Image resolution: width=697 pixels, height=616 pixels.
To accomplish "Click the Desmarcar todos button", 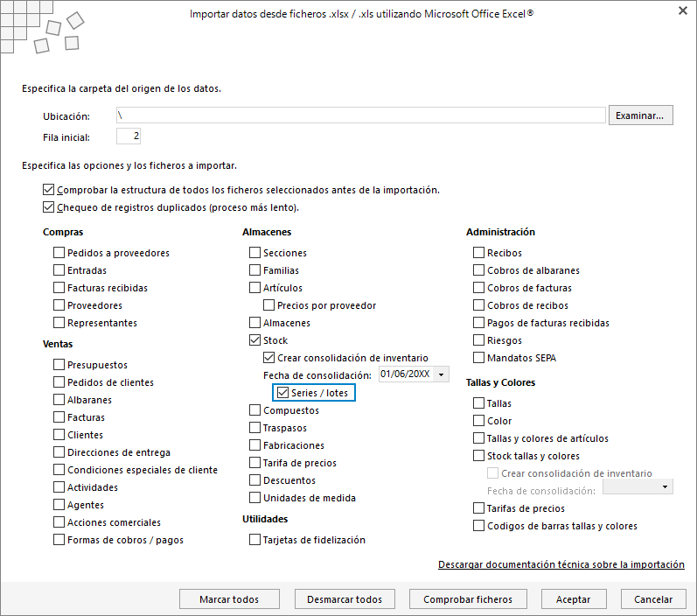I will pyautogui.click(x=345, y=599).
